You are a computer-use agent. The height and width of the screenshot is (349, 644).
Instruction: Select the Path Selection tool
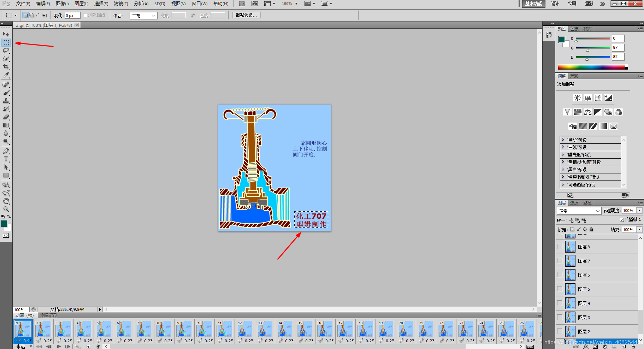click(x=6, y=167)
